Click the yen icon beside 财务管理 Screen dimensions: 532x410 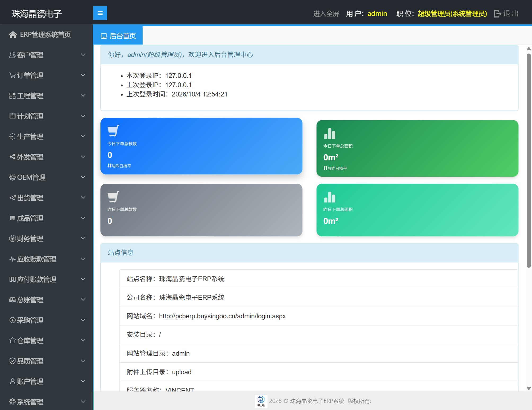(12, 239)
